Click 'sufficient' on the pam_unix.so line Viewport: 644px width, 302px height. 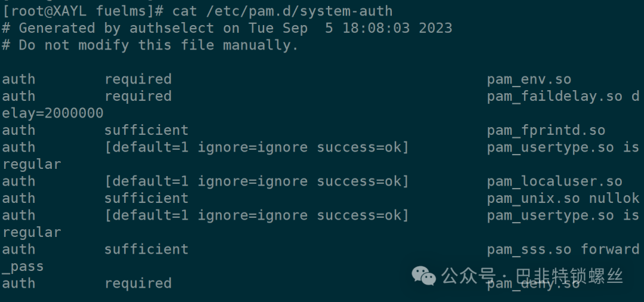tap(146, 198)
